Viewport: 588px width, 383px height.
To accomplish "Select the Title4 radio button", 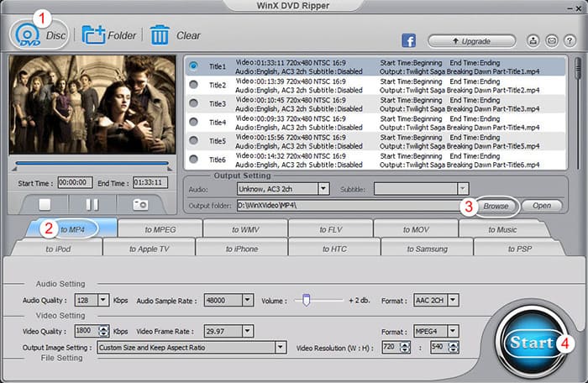I will tap(193, 122).
